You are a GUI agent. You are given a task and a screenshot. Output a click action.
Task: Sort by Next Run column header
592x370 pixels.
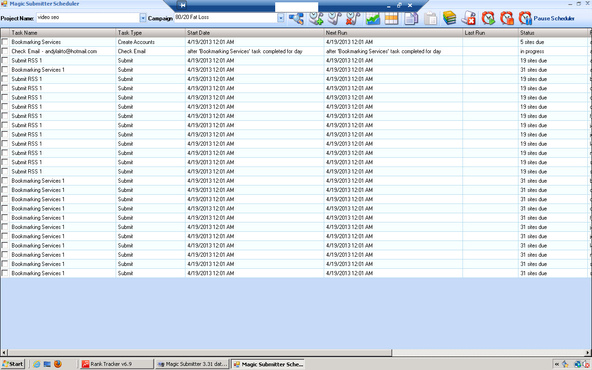click(393, 33)
